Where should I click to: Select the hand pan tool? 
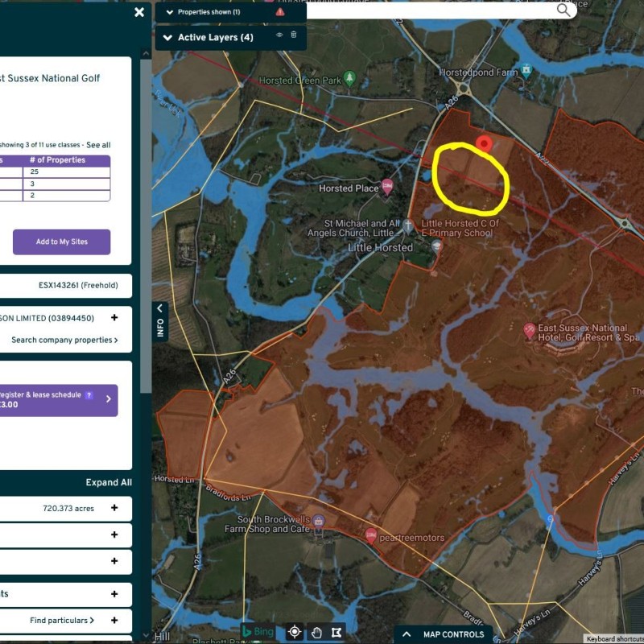316,632
